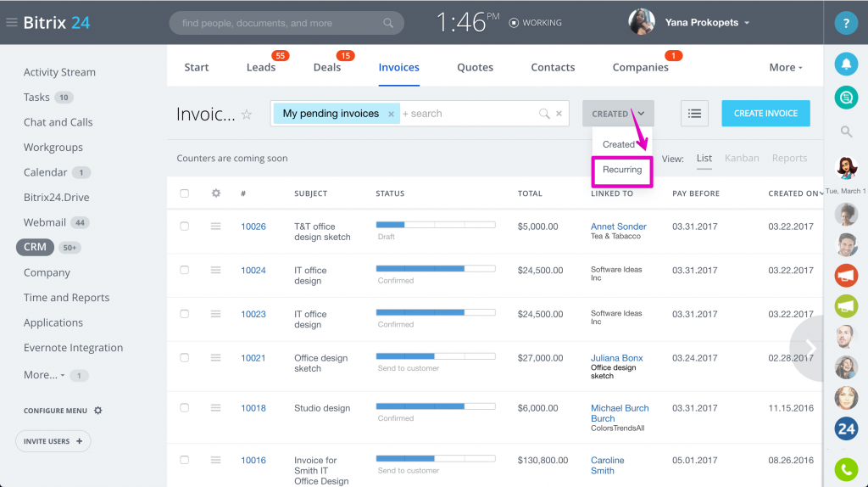
Task: Open invoice number 10026 link
Action: (x=253, y=227)
